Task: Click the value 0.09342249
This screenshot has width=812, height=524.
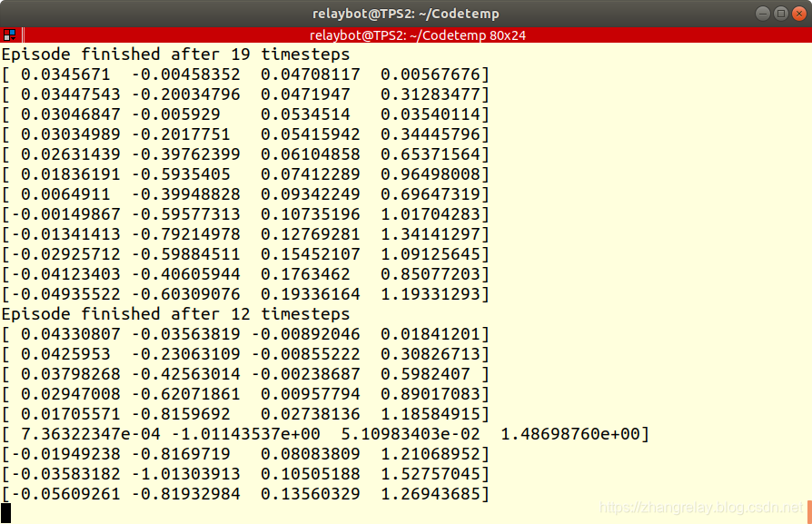Action: click(311, 194)
